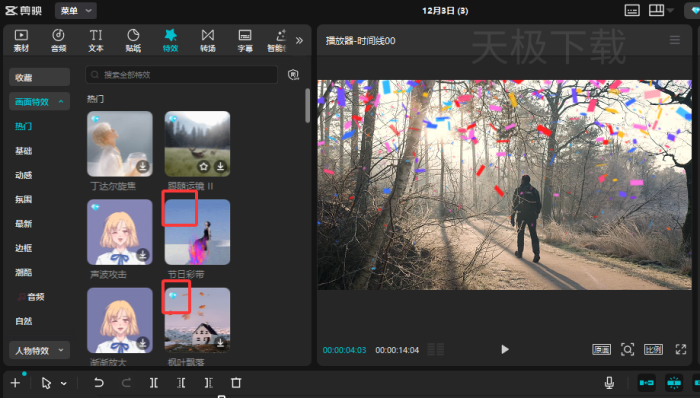Open the 素材 media tab
The height and width of the screenshot is (398, 700).
point(21,40)
